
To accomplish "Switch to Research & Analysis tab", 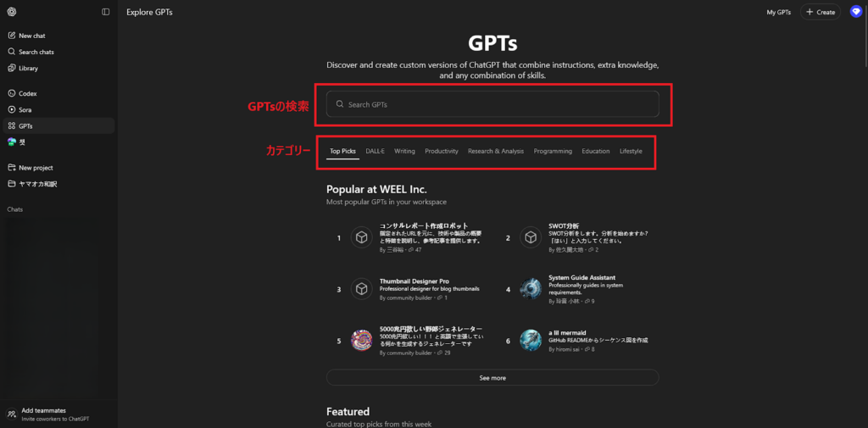I will coord(495,151).
